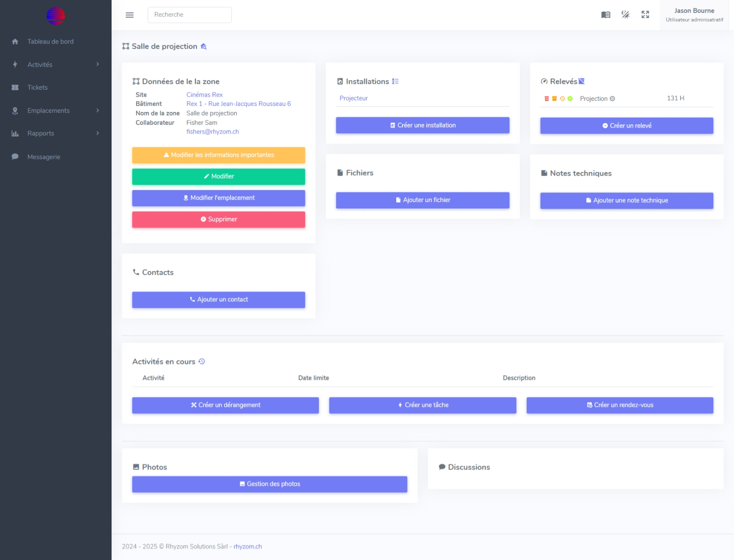The width and height of the screenshot is (734, 560).
Task: Click the icon beside Relevés heading
Action: [x=582, y=81]
